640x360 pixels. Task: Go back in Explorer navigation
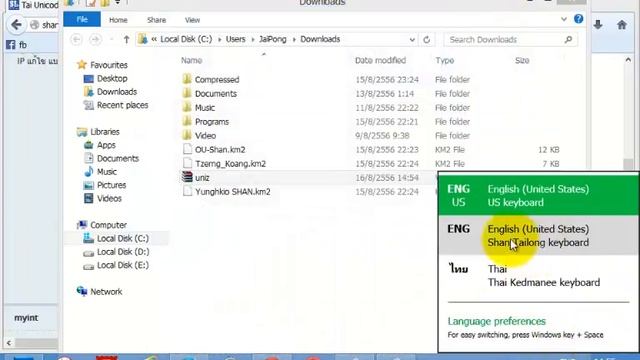point(76,40)
